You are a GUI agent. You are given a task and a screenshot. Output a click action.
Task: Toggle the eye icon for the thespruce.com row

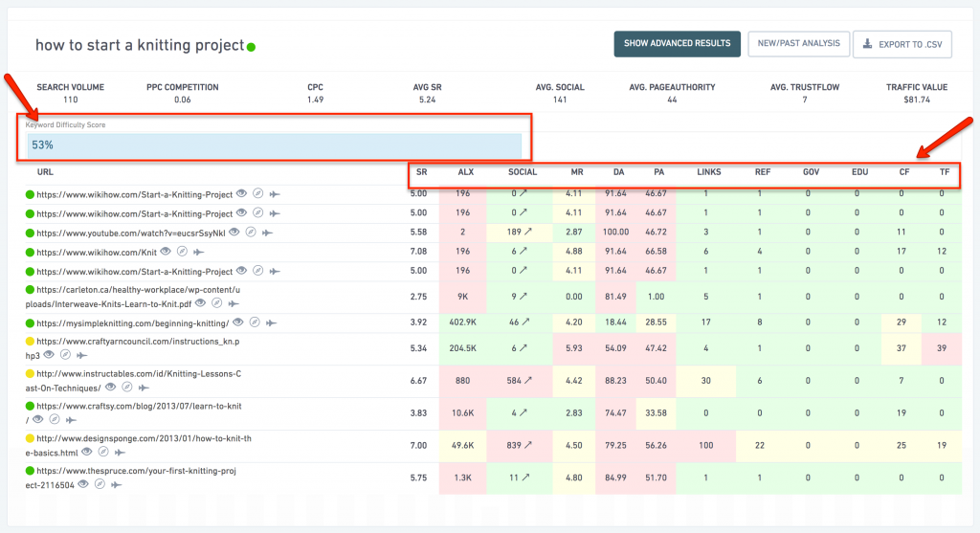(83, 484)
